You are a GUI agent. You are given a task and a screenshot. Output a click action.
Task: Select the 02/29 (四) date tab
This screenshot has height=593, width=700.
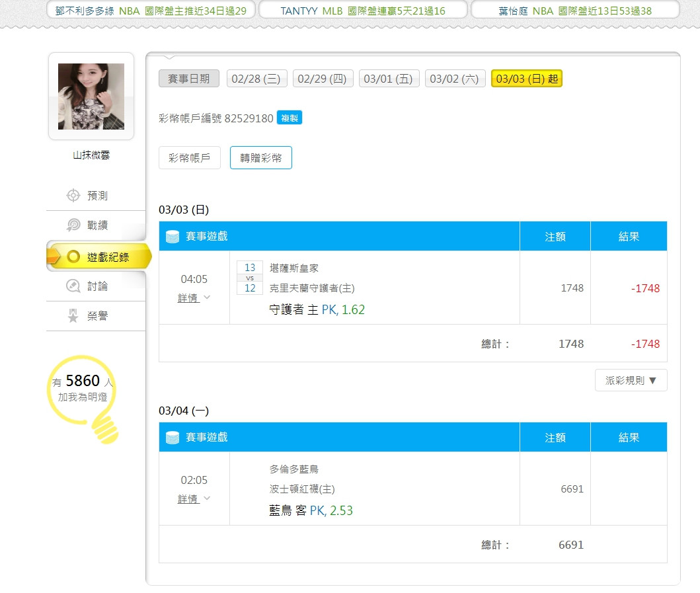pos(323,79)
